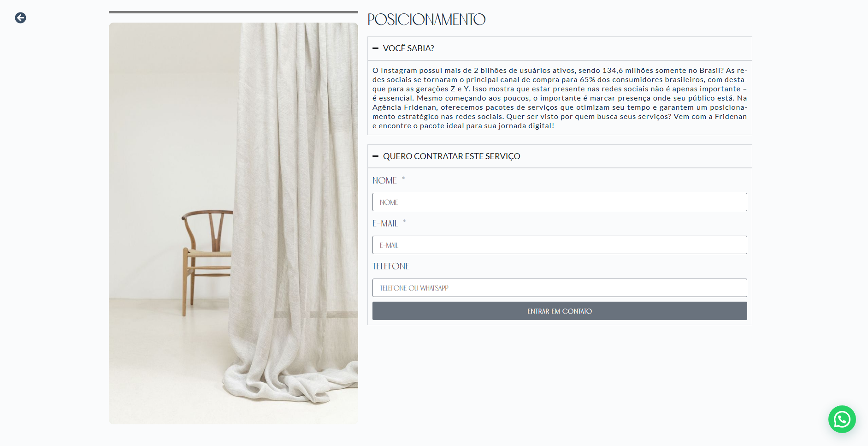Toggle the VOCÊ SABIA? accordion header
The height and width of the screenshot is (446, 868).
point(560,48)
